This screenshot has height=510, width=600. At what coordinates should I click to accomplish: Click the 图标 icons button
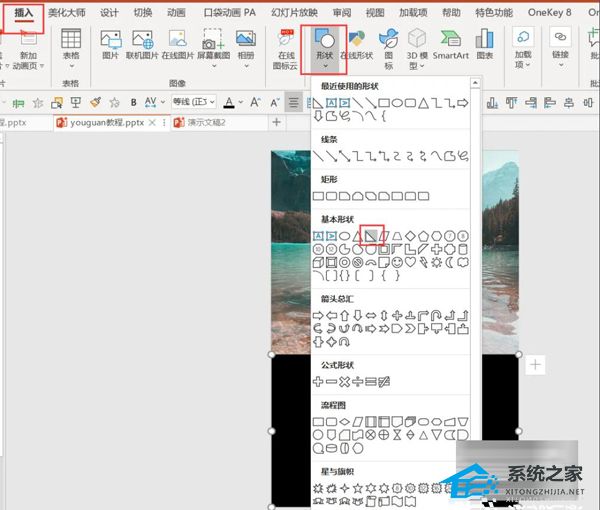click(x=388, y=49)
